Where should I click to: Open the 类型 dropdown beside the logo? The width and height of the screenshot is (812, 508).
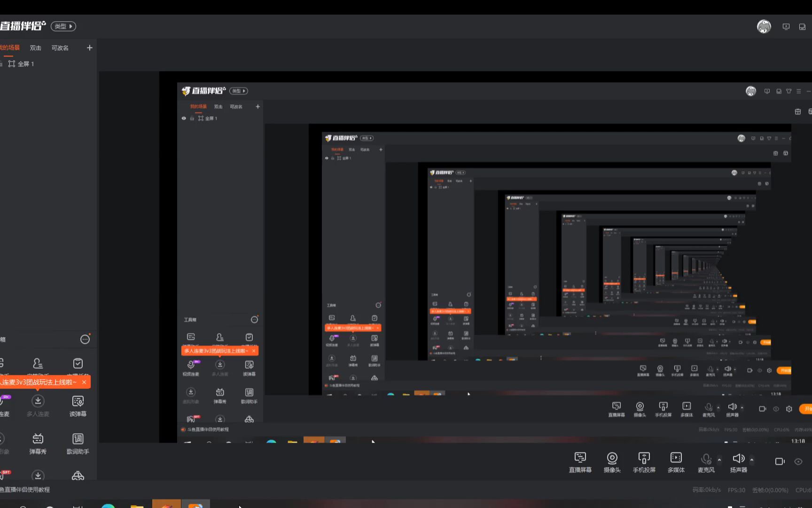click(63, 26)
